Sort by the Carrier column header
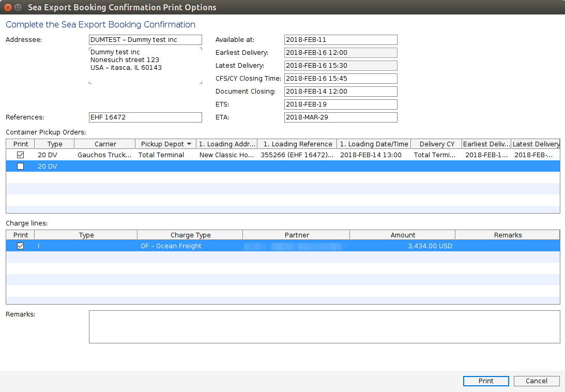The width and height of the screenshot is (565, 392). click(104, 144)
